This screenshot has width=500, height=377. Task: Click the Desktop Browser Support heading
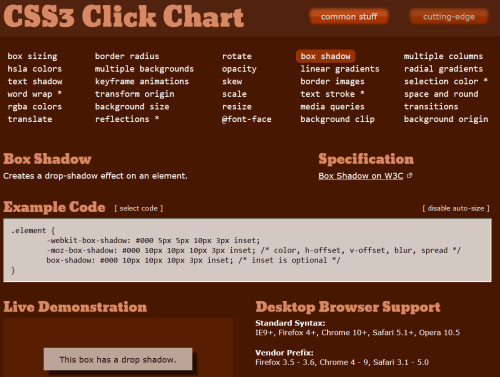click(348, 307)
